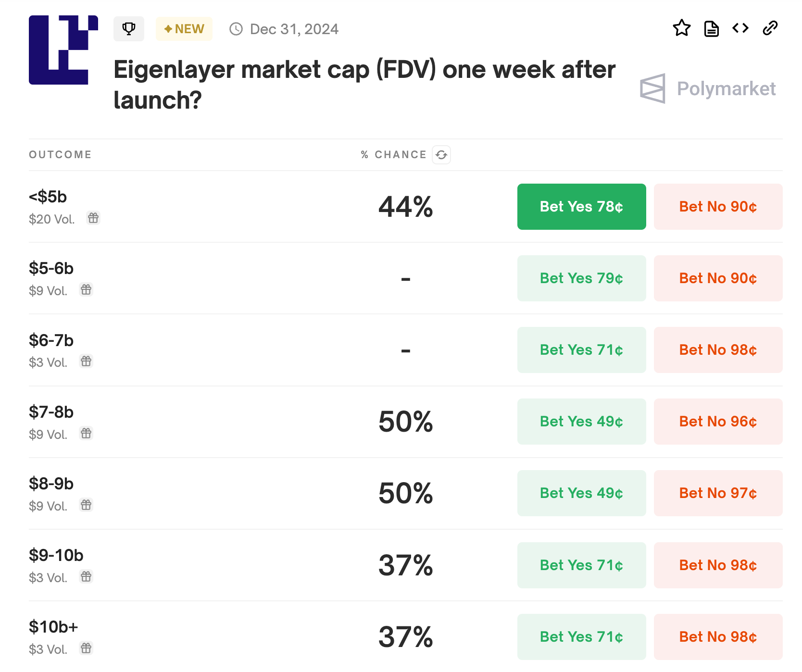Click the NEW market badge
Screen dimensions: 802x672
pyautogui.click(x=184, y=29)
